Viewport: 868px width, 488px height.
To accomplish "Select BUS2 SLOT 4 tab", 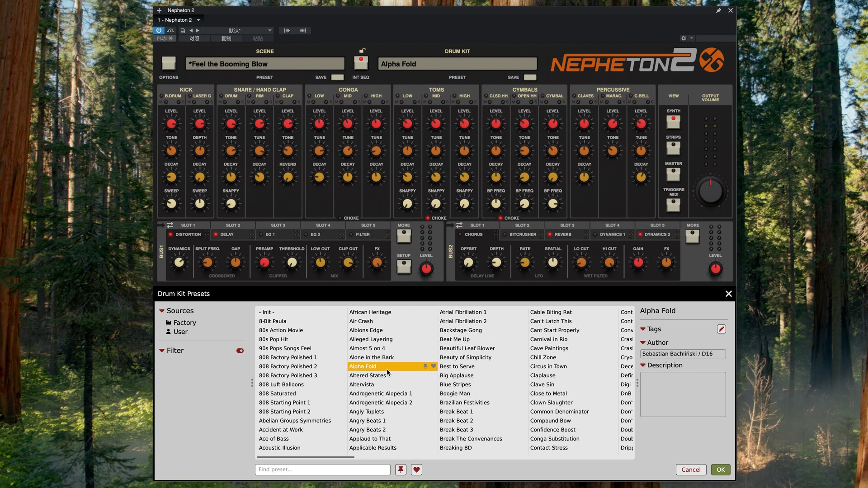I will [x=612, y=225].
